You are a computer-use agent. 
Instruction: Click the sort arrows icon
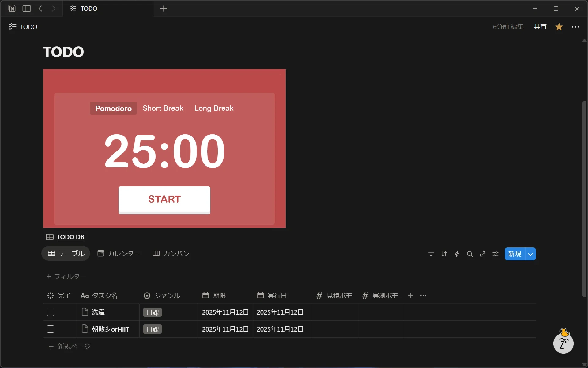tap(444, 254)
